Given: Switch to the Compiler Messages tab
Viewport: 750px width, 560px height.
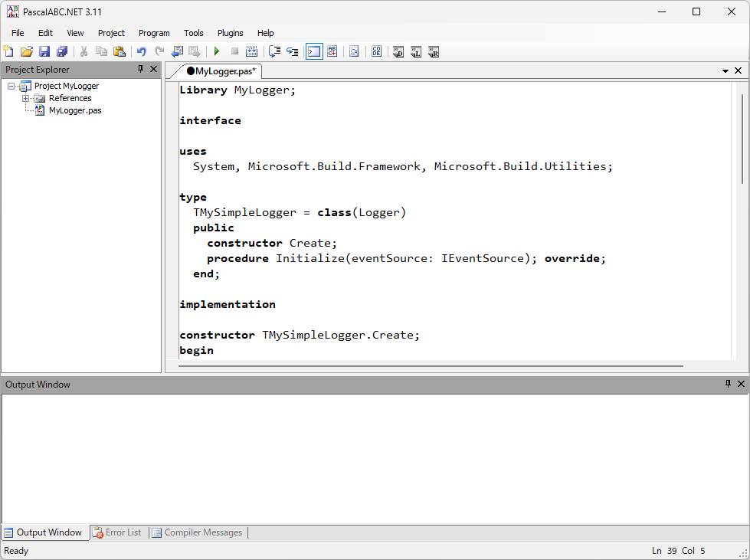Looking at the screenshot, I should click(198, 532).
